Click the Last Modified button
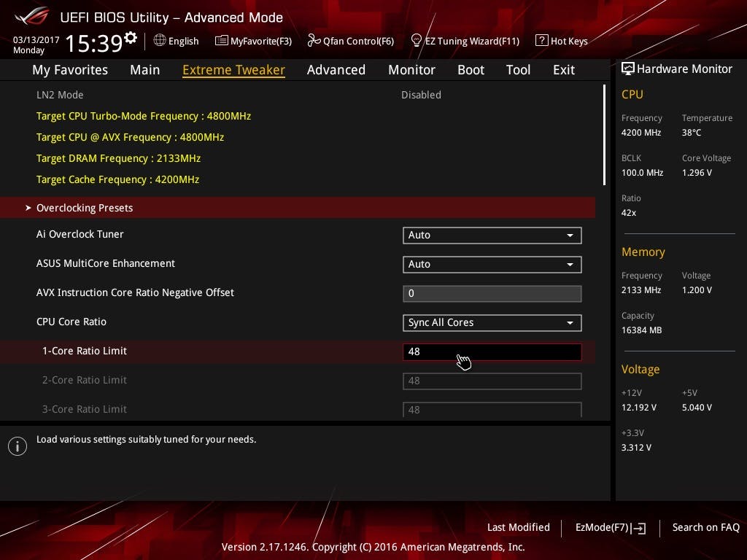747x560 pixels. 518,527
